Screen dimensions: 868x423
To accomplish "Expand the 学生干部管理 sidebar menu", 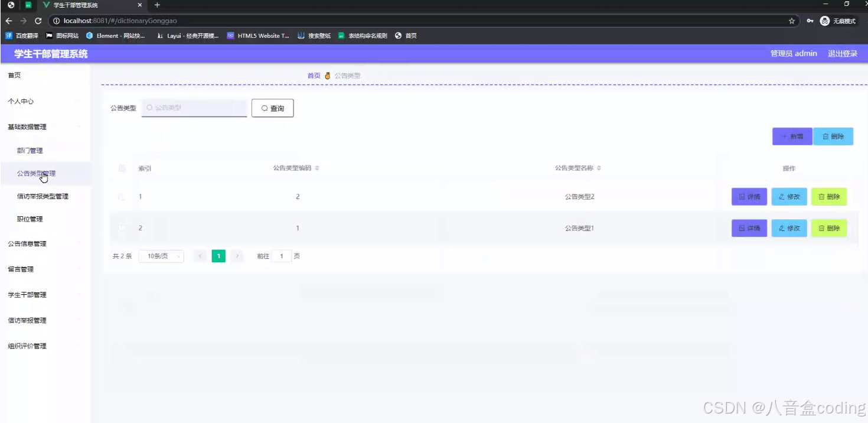I will [45, 294].
